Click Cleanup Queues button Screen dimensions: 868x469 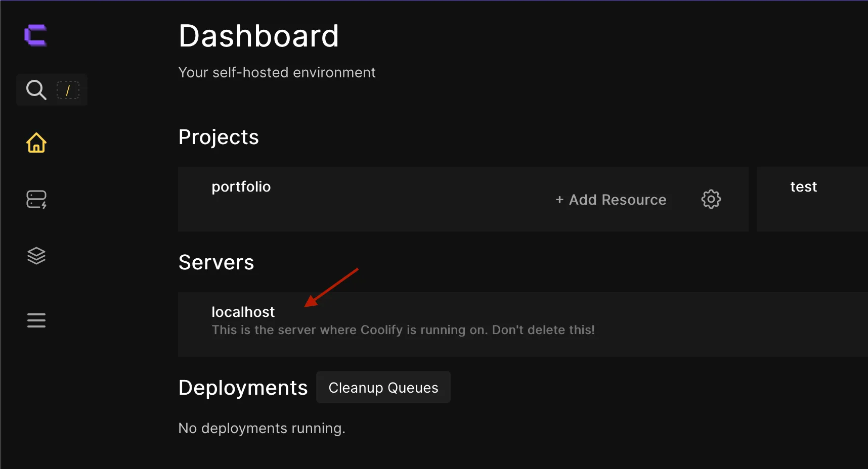click(x=383, y=388)
